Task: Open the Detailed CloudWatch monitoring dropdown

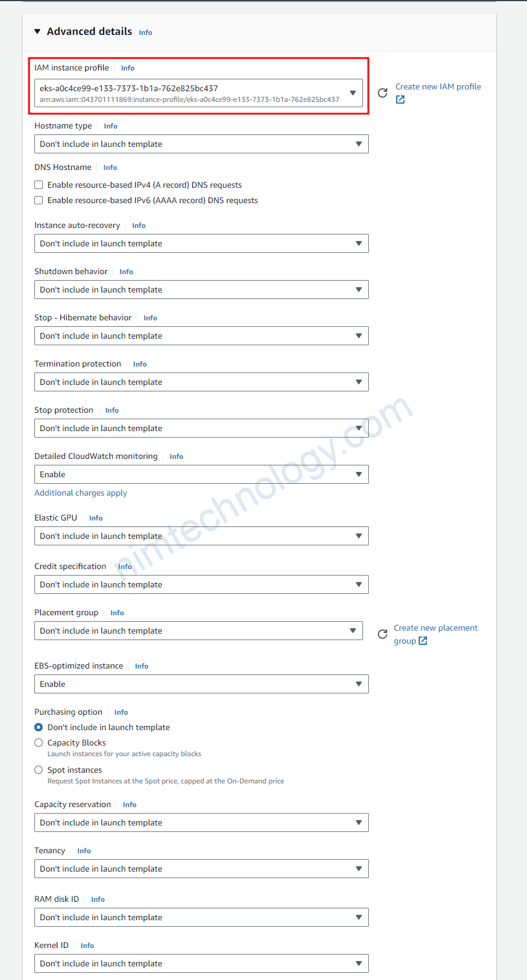Action: (201, 474)
